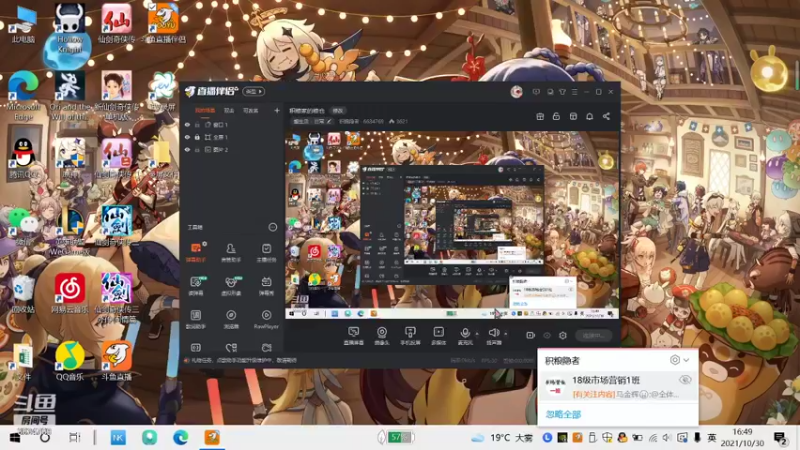Viewport: 800px width, 450px height.
Task: Open 网易云音乐 desktop shortcut
Action: 70,293
